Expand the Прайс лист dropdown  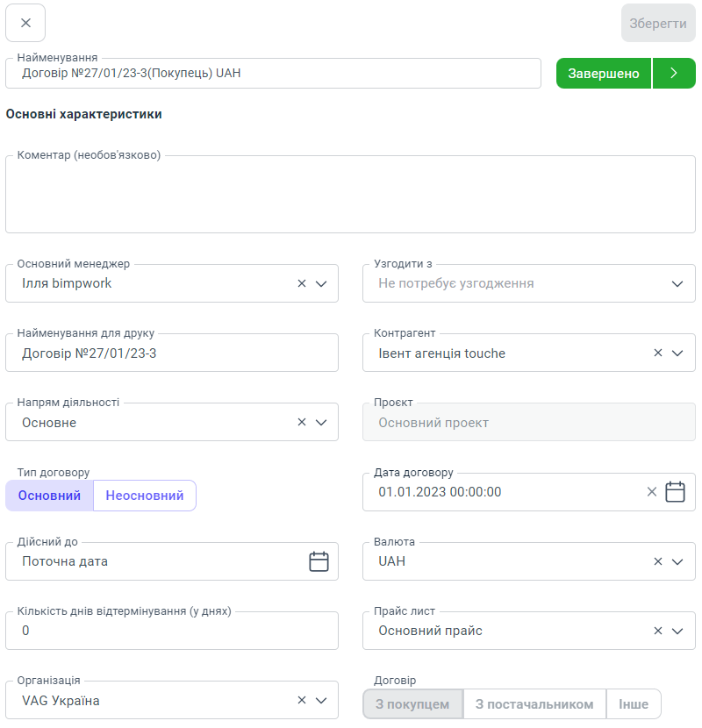677,631
